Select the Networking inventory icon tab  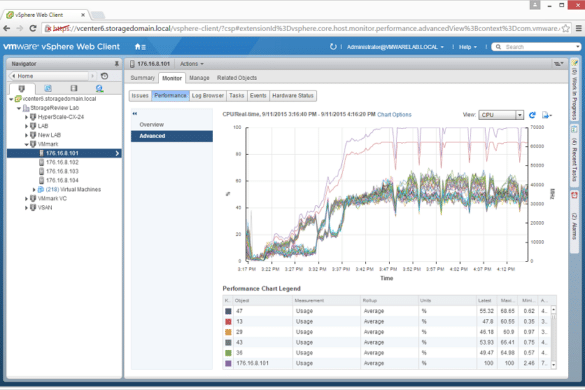coord(99,88)
